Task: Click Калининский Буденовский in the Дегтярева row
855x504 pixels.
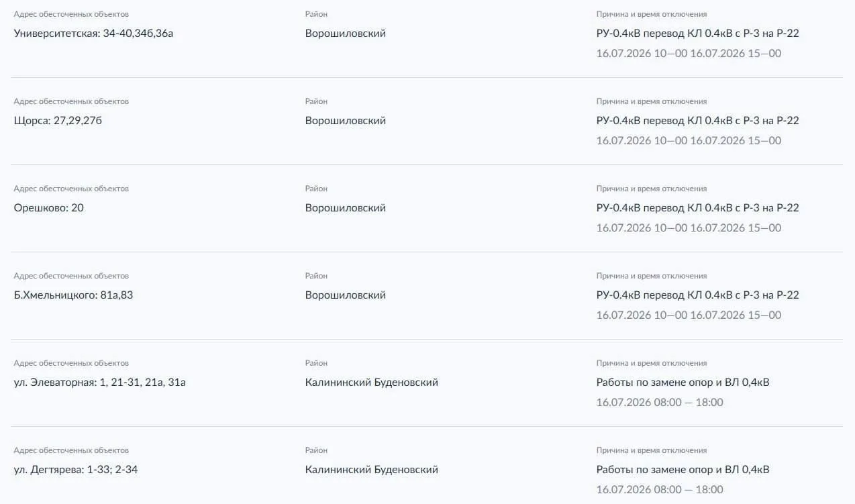Action: coord(372,470)
